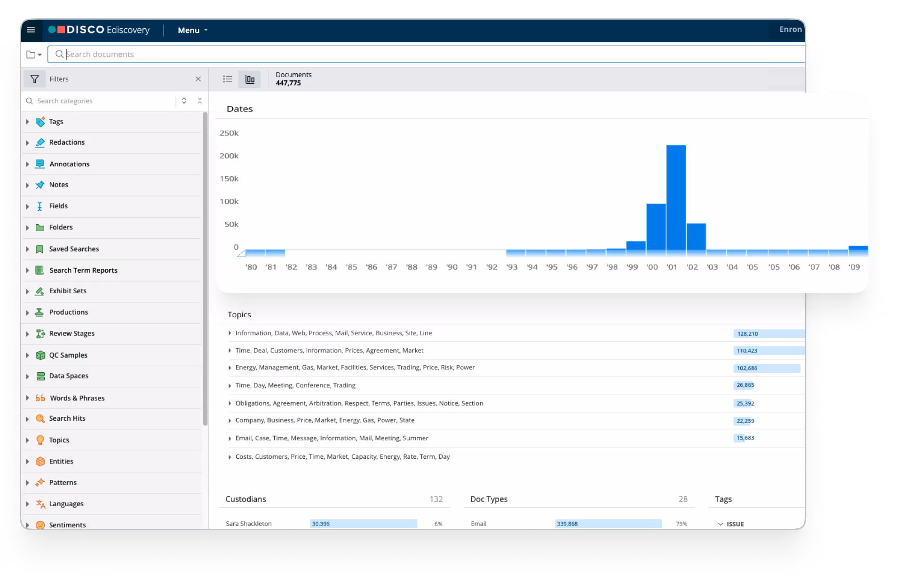Open Time, Day, Meeting topic row
This screenshot has width=903, height=588.
click(x=295, y=385)
